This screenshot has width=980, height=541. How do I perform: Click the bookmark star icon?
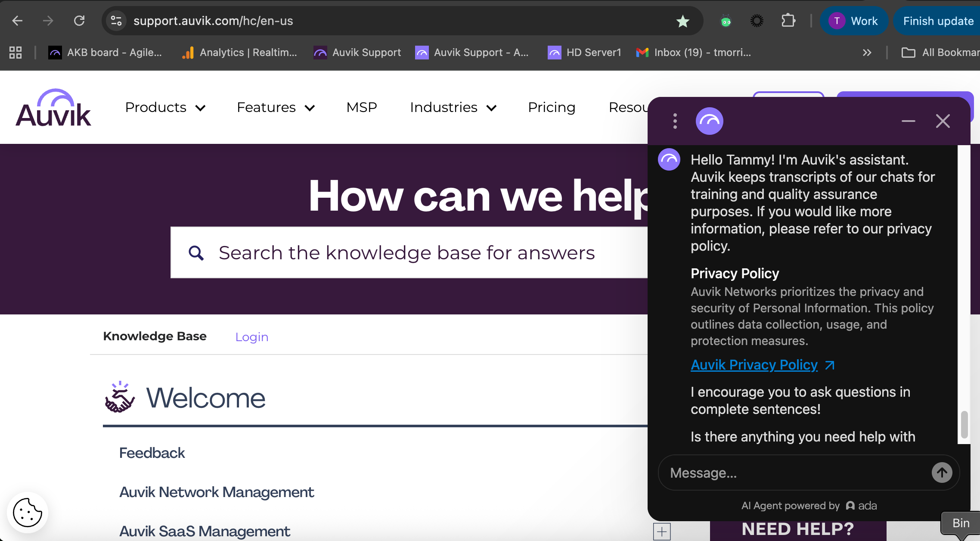tap(682, 21)
